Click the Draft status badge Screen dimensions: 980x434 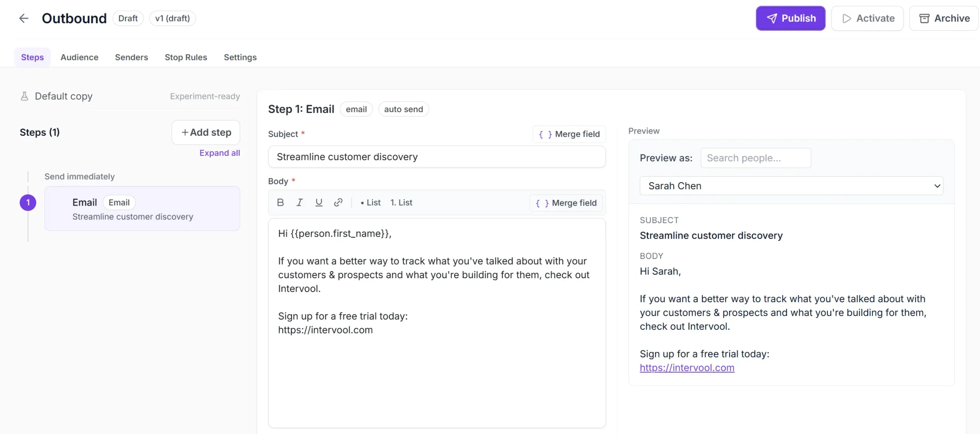coord(128,18)
